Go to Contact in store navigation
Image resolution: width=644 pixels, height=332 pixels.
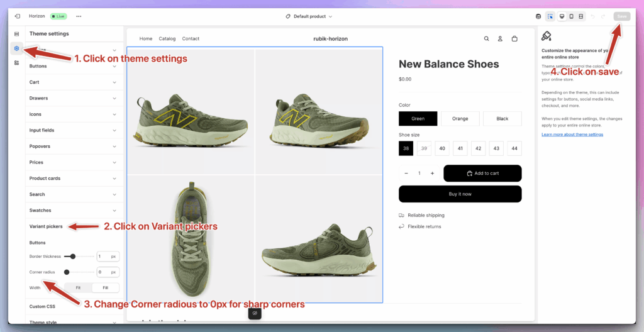click(191, 38)
